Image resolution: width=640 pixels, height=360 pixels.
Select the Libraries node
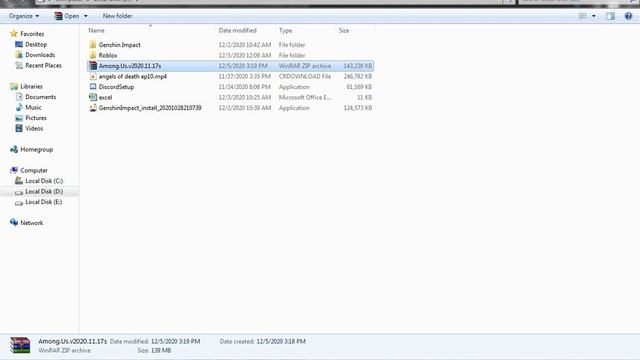pyautogui.click(x=31, y=86)
